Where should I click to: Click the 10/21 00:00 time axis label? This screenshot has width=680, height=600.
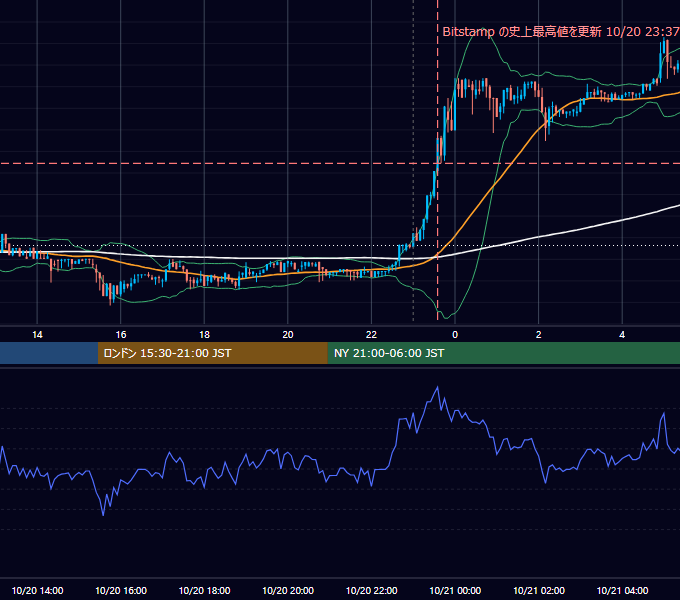[455, 590]
